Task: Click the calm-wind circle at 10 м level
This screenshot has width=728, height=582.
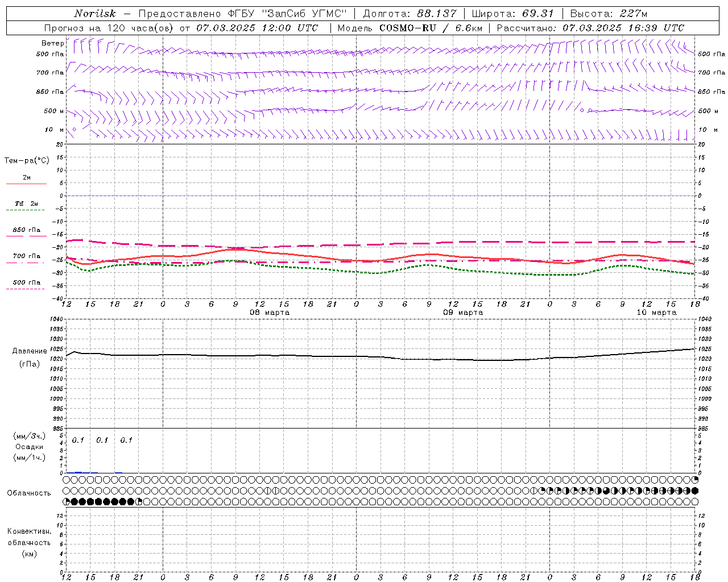Action: point(75,130)
